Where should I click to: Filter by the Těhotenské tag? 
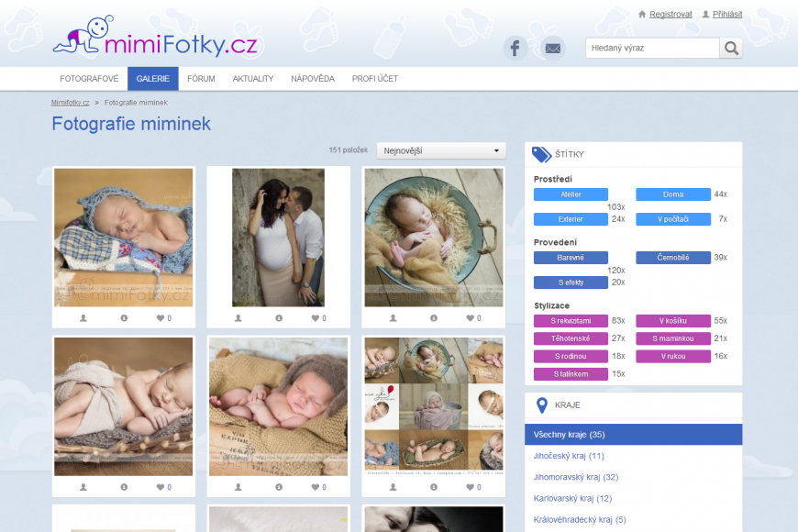(571, 338)
